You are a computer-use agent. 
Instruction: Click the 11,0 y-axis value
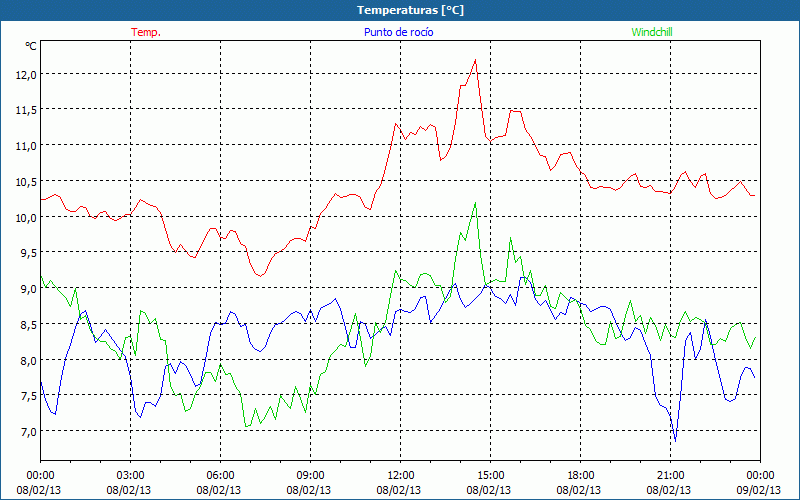[27, 146]
